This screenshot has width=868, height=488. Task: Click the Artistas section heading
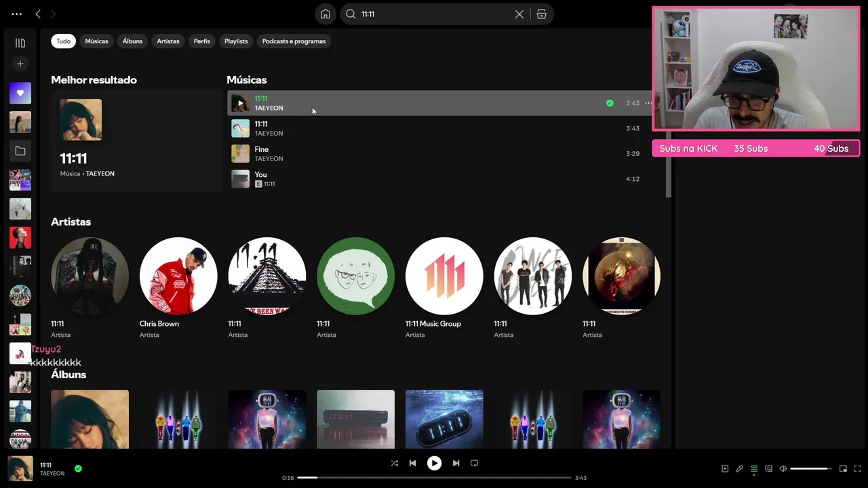pos(71,222)
